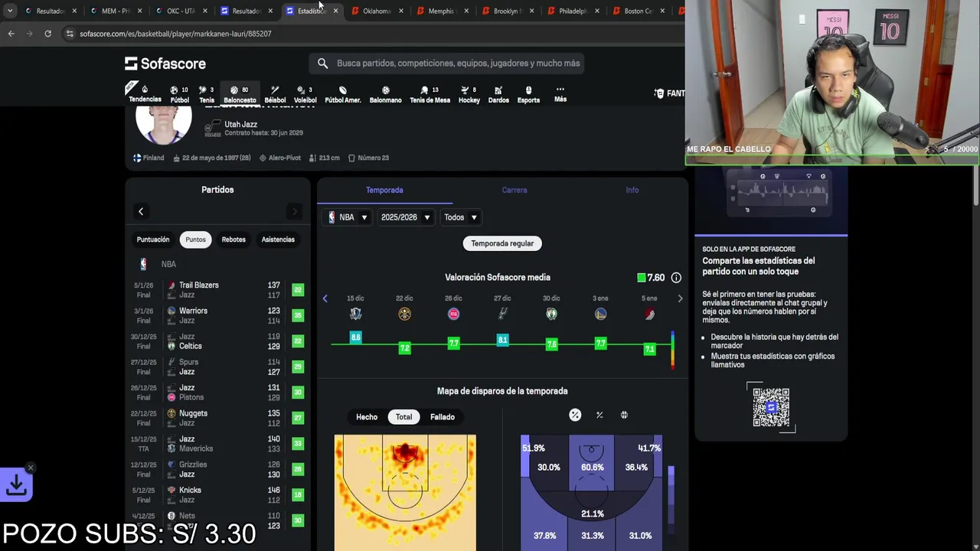
Task: Show later ratings with right arrow
Action: coord(680,298)
